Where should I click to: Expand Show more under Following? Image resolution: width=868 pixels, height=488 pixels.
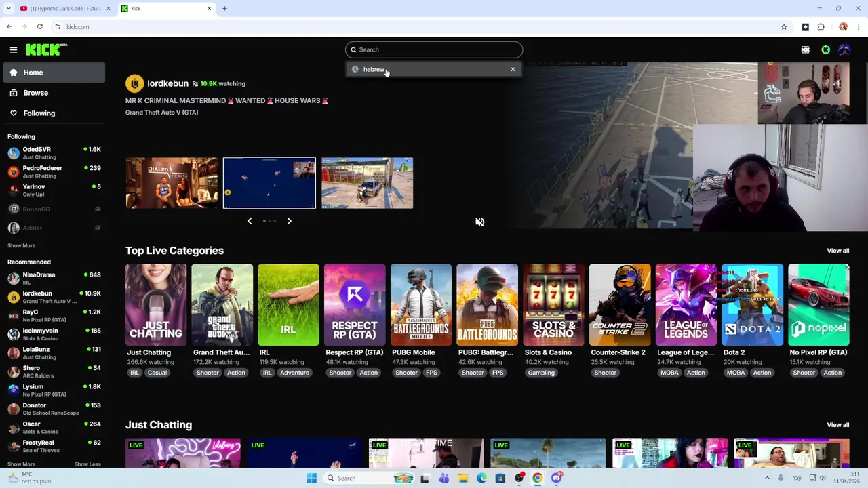(21, 245)
